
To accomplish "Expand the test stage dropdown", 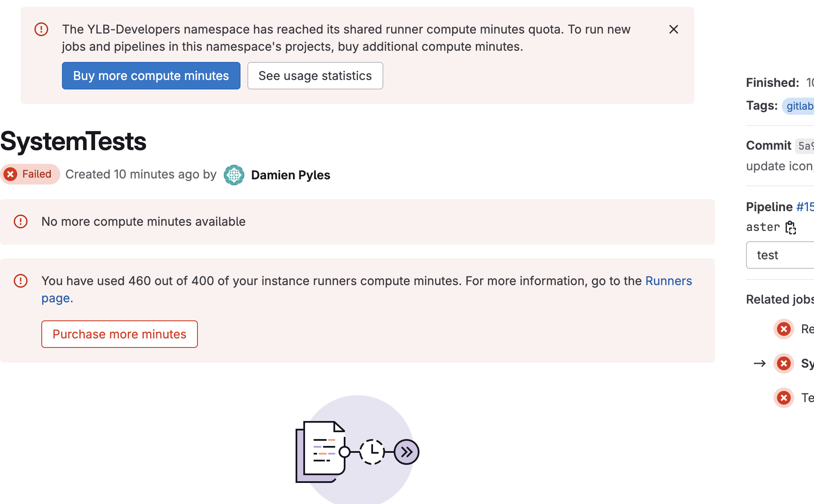I will [780, 255].
